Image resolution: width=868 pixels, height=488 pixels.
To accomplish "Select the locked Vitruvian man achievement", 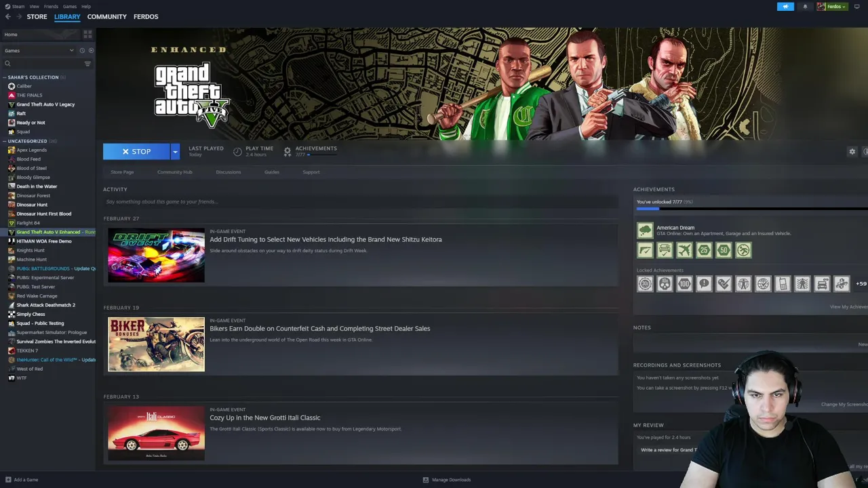I will (743, 284).
